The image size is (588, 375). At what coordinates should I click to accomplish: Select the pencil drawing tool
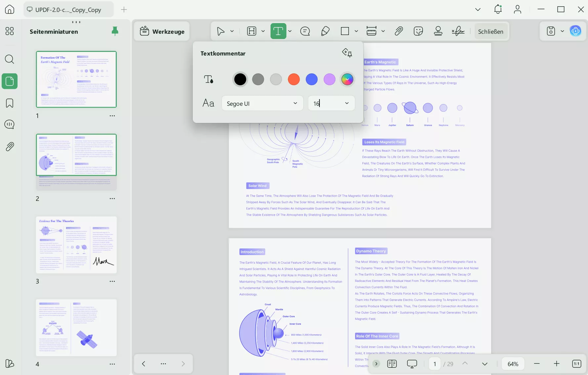click(x=325, y=31)
